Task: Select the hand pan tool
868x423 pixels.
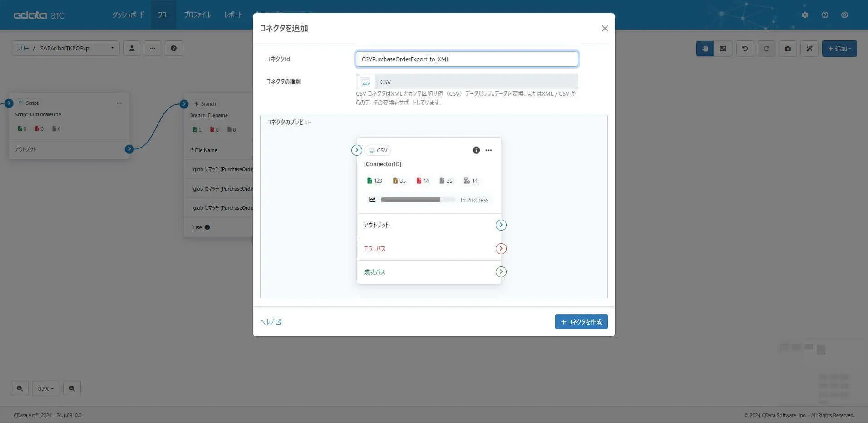Action: [705, 49]
